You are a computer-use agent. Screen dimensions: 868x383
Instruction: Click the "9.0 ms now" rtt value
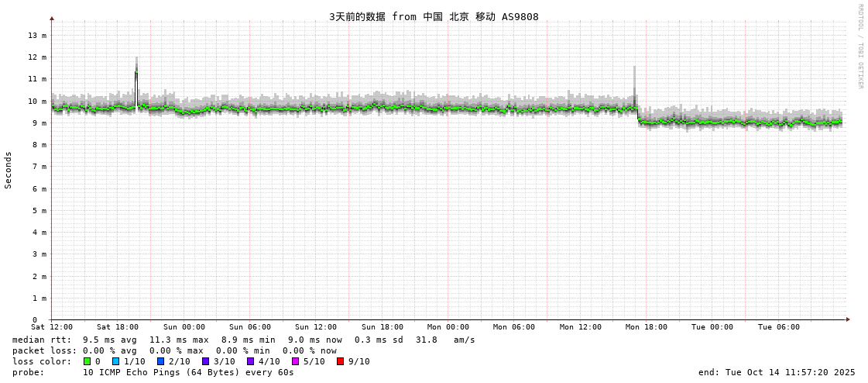tap(315, 340)
